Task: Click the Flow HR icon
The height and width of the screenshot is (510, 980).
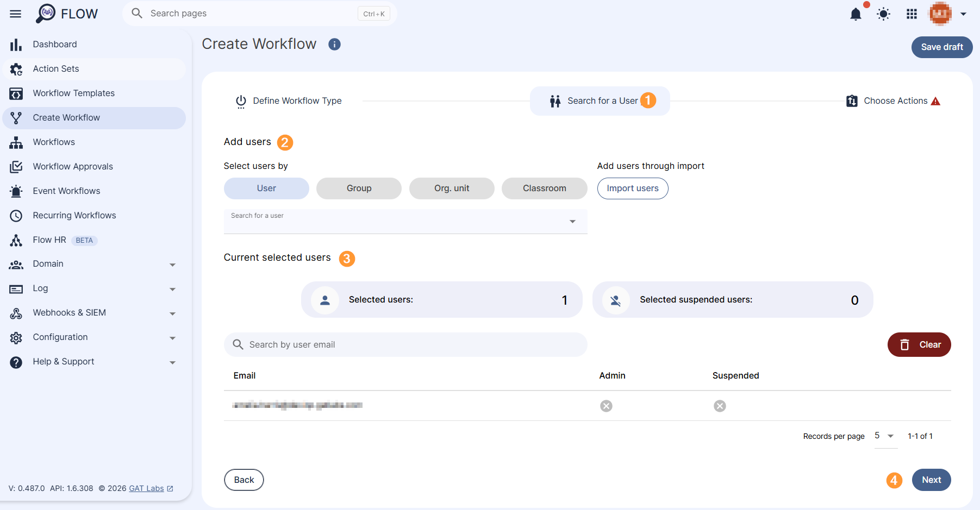Action: 16,240
